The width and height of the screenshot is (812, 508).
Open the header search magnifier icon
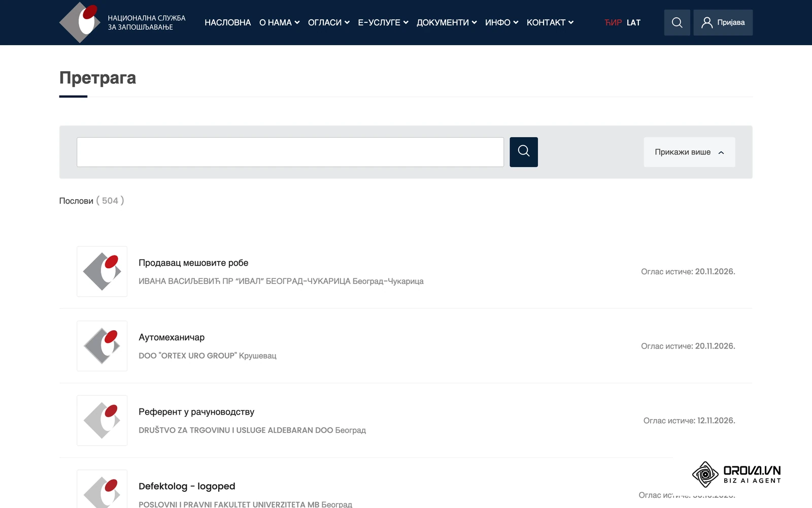[677, 22]
